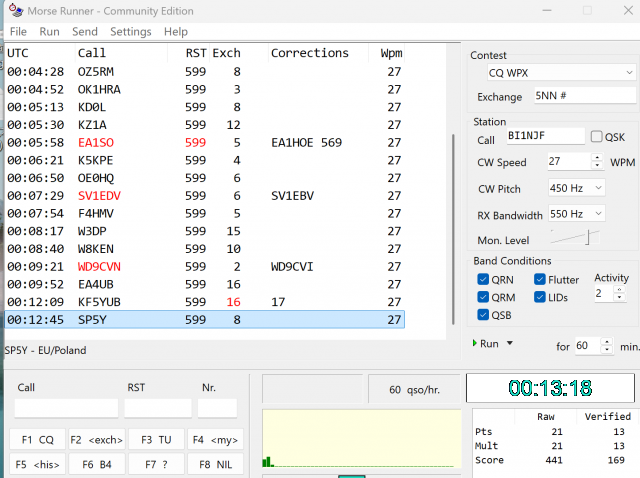
Task: Open the Help menu
Action: 176,32
